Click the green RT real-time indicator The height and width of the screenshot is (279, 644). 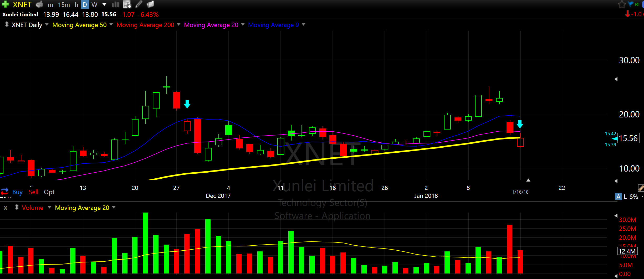(x=637, y=4)
